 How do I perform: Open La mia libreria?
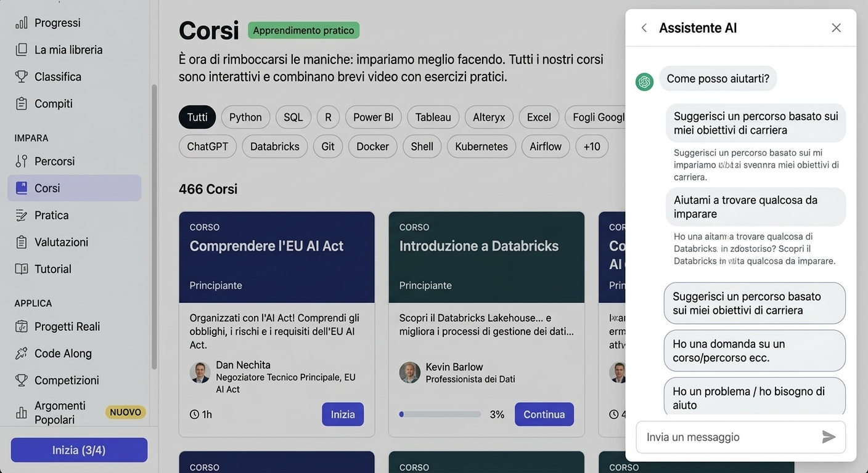68,50
